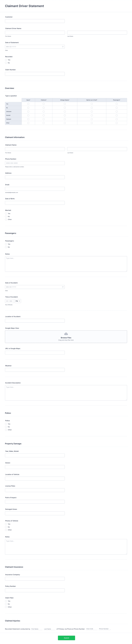Open the AM/PM dropdown for Time of Accident
132x644 pixels.
[18, 301]
